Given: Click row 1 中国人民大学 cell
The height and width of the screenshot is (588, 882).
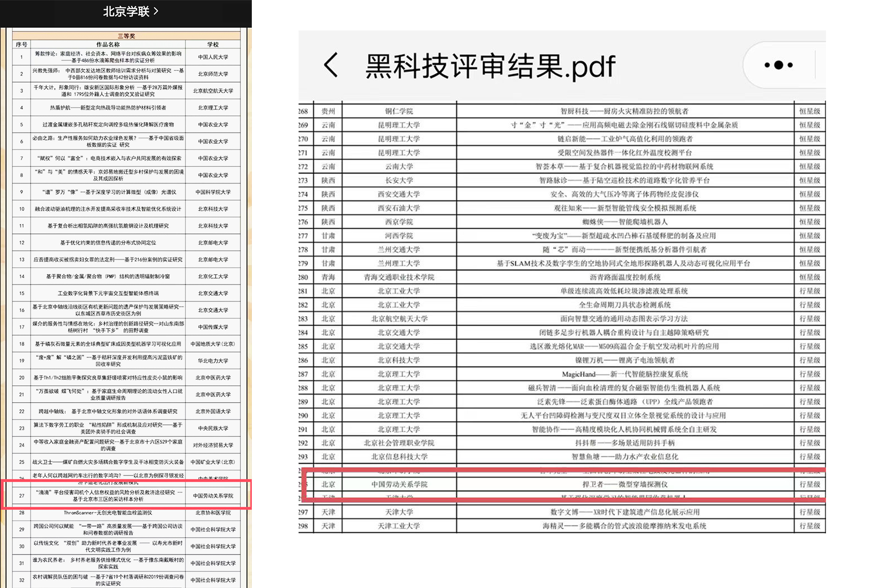Looking at the screenshot, I should pos(213,57).
